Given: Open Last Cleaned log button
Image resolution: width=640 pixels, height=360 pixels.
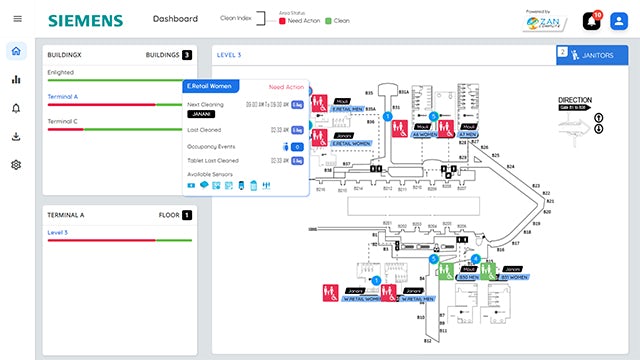Looking at the screenshot, I should [298, 130].
